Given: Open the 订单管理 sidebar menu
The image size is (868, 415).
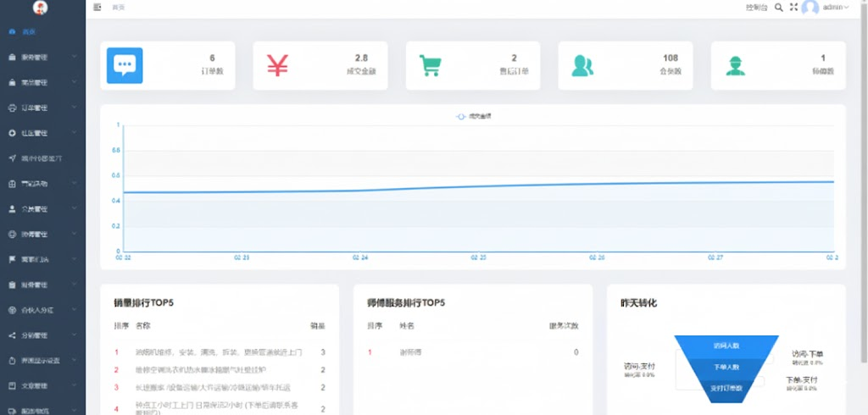Looking at the screenshot, I should [42, 108].
